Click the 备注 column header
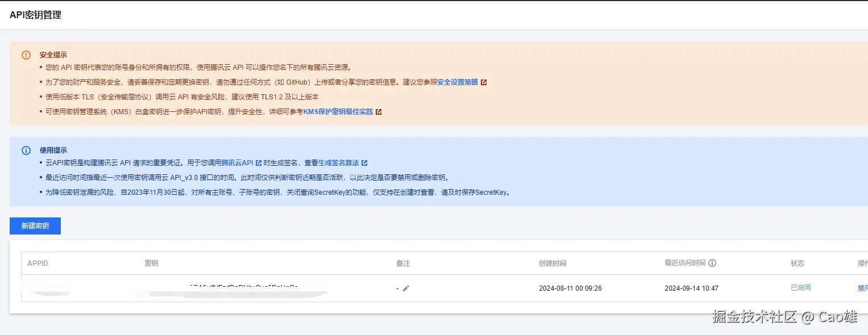Image resolution: width=868 pixels, height=335 pixels. [x=403, y=263]
